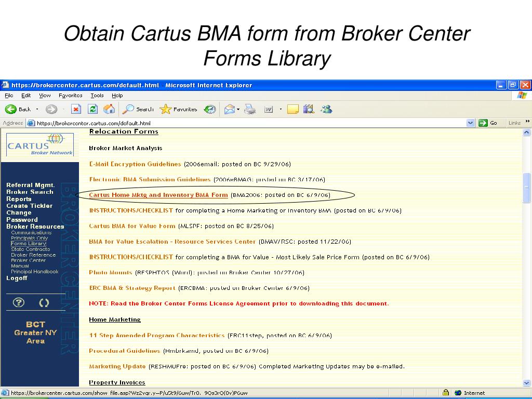532x399 pixels.
Task: Open Principals Only in sidebar
Action: pos(29,238)
